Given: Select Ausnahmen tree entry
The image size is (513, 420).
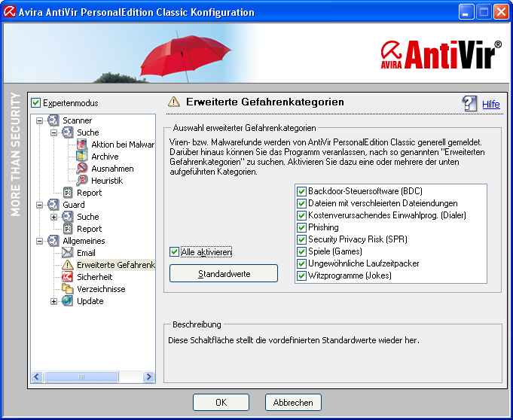Looking at the screenshot, I should (x=112, y=169).
